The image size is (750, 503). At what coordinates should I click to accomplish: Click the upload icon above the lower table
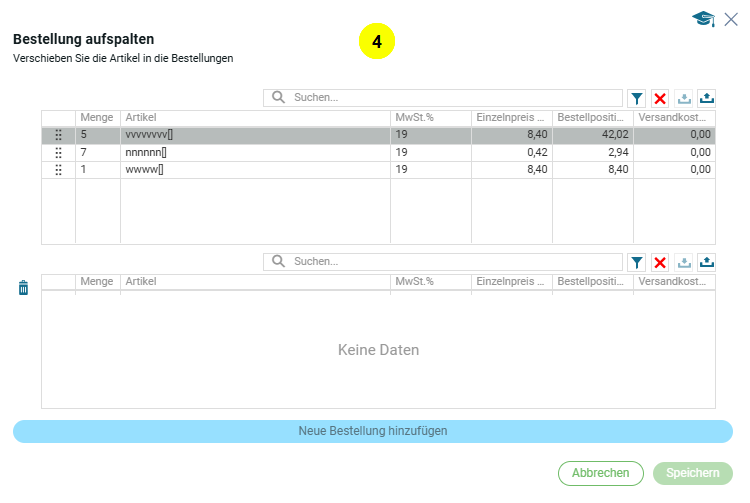[x=707, y=262]
